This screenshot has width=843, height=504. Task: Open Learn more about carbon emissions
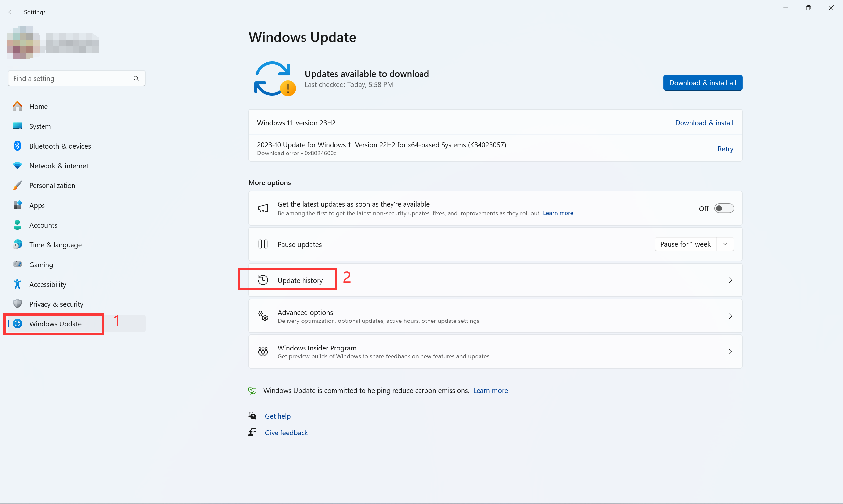490,391
